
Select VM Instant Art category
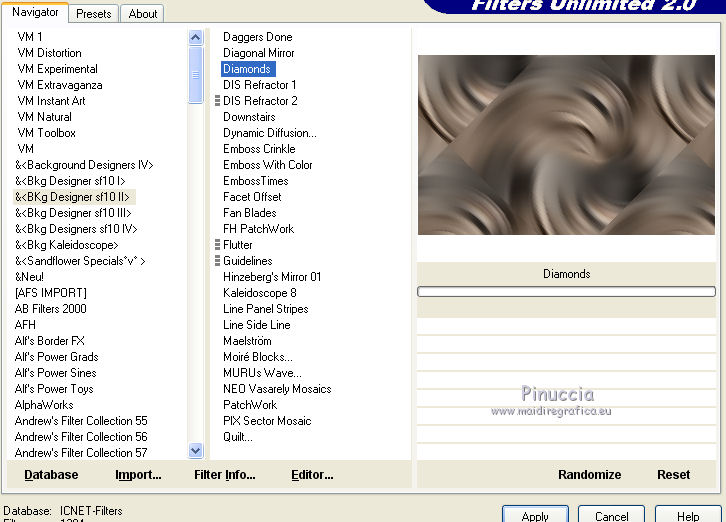tap(51, 101)
